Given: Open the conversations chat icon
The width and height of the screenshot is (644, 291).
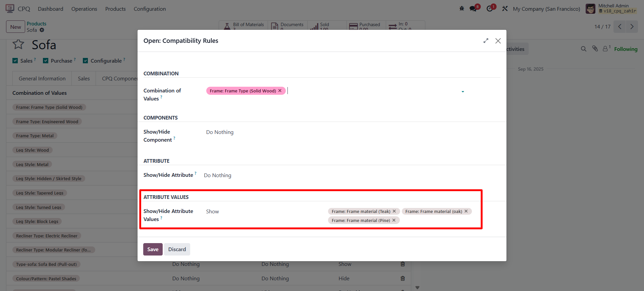Looking at the screenshot, I should click(473, 9).
